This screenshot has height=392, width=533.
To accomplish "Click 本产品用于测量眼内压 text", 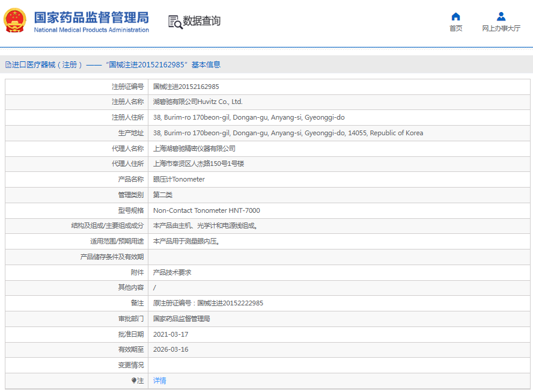I will [x=186, y=241].
